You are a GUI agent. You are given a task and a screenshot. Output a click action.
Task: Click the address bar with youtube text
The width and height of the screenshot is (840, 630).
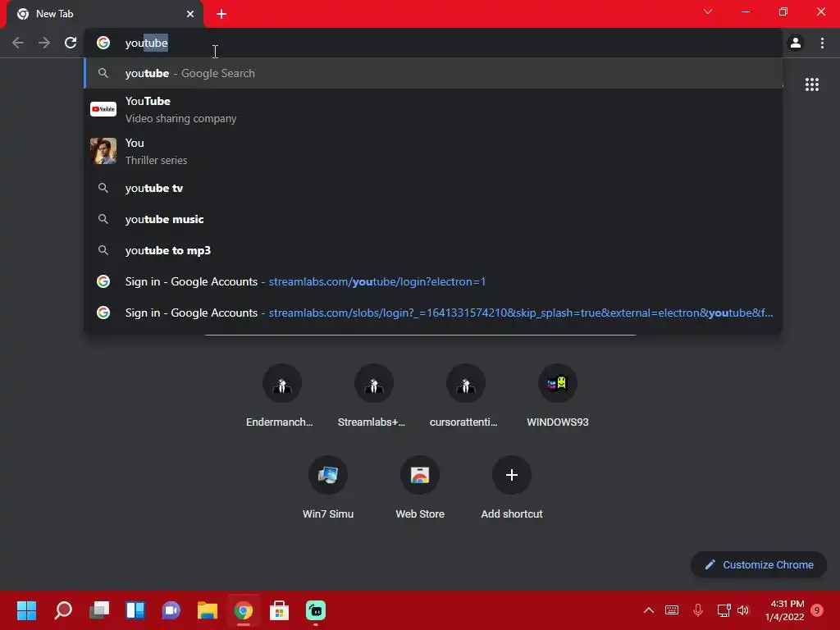(x=434, y=43)
